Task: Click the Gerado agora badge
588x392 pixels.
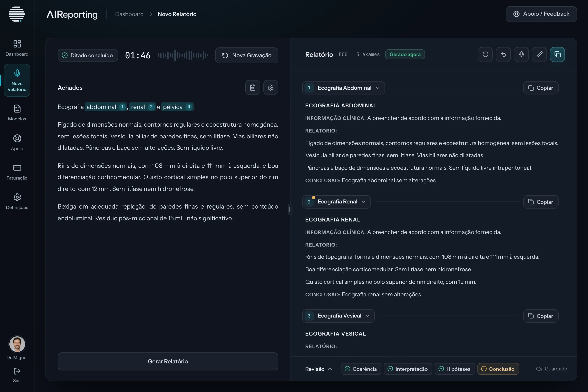Action: (405, 54)
